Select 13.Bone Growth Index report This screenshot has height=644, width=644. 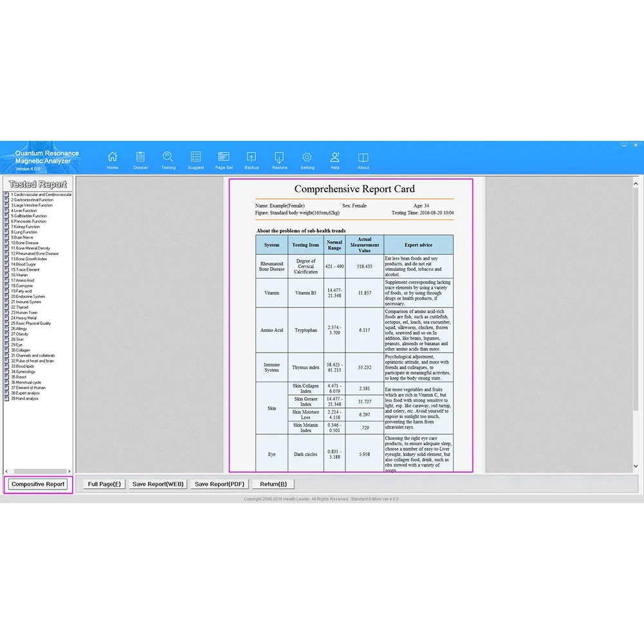click(x=29, y=259)
